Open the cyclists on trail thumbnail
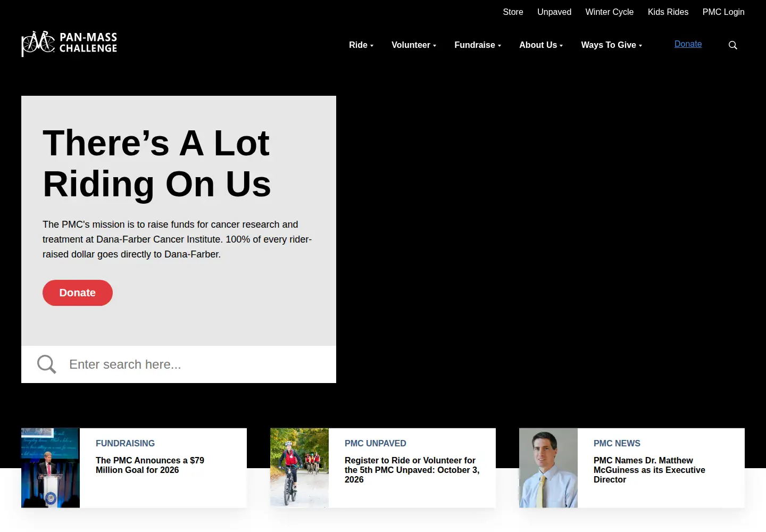The width and height of the screenshot is (766, 532). [299, 468]
